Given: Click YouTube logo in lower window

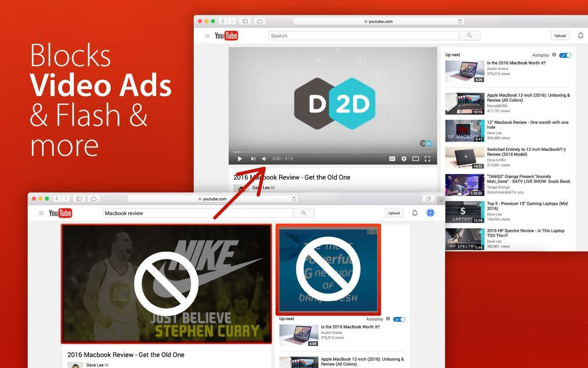Looking at the screenshot, I should click(61, 213).
